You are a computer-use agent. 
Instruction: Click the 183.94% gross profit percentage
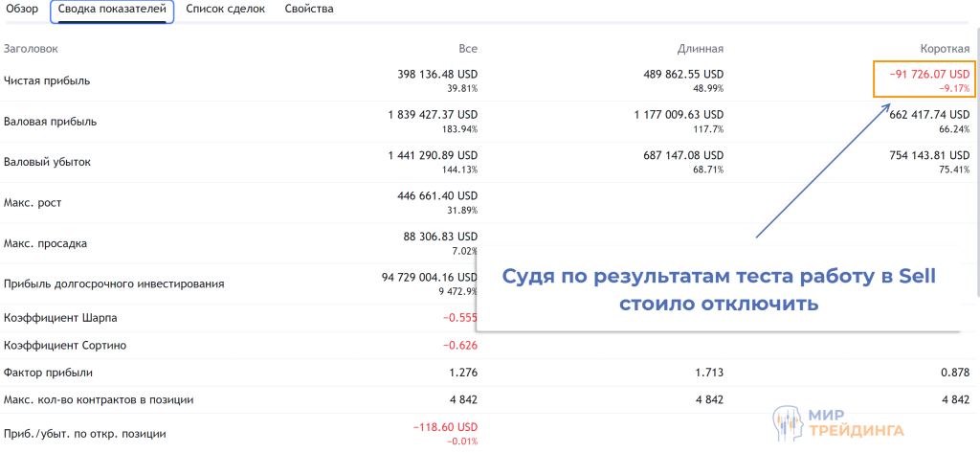(x=461, y=129)
